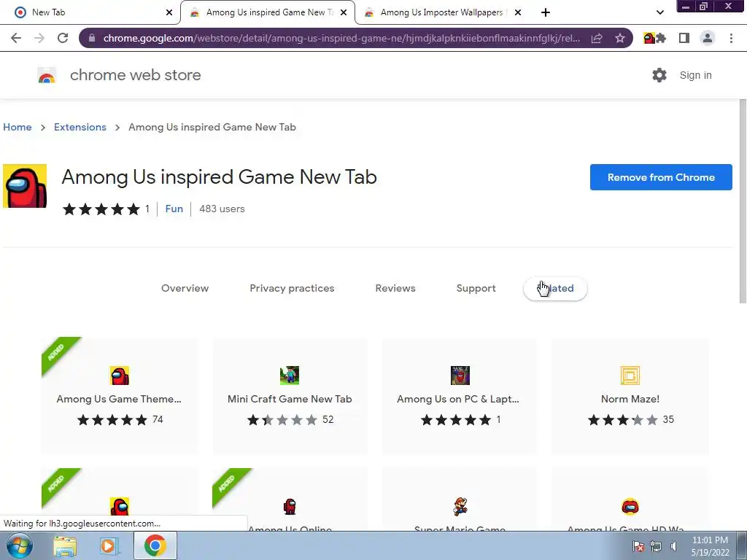Open Windows Explorer from the taskbar

click(65, 545)
